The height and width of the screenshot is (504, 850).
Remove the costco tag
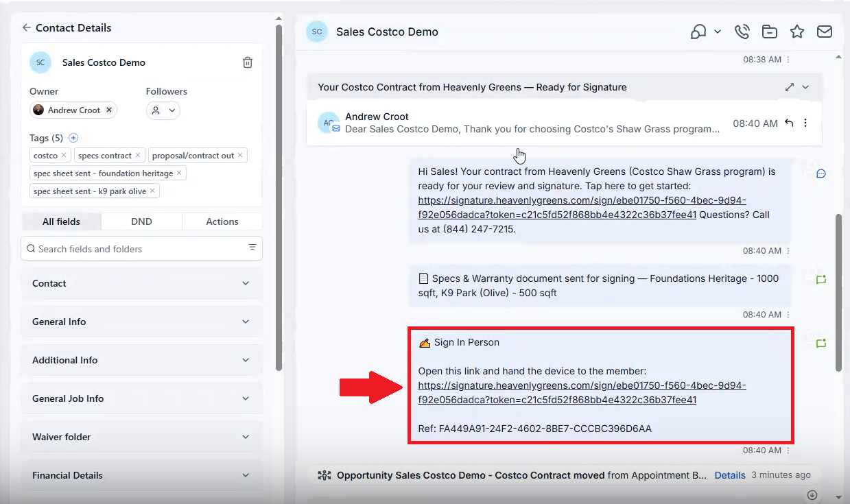click(64, 156)
